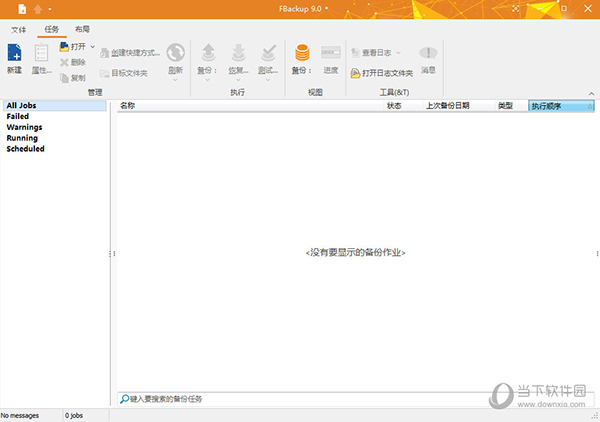Expand the Restore dropdown chevron
The height and width of the screenshot is (422, 600).
click(x=238, y=80)
